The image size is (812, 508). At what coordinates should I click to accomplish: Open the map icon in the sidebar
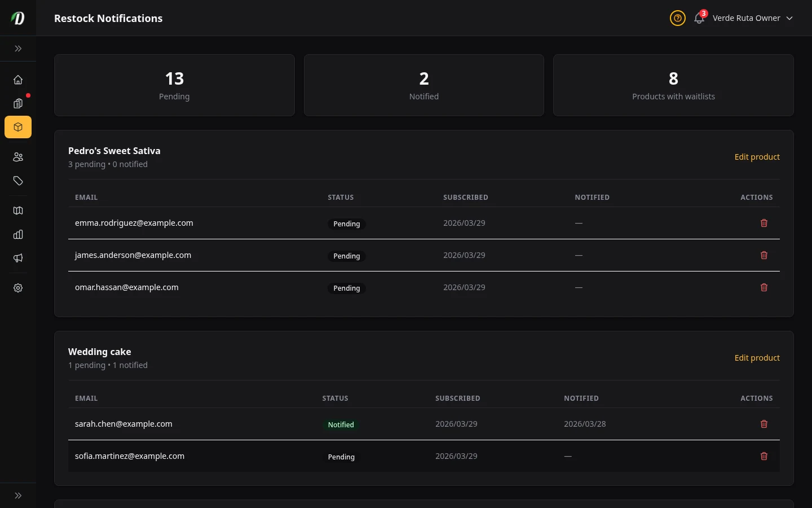pos(18,211)
